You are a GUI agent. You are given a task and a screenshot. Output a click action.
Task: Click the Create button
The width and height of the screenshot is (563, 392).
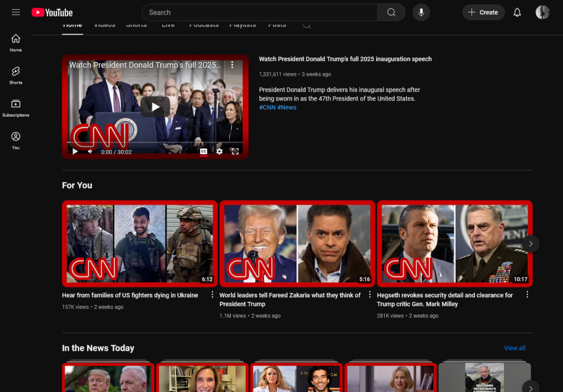click(483, 12)
